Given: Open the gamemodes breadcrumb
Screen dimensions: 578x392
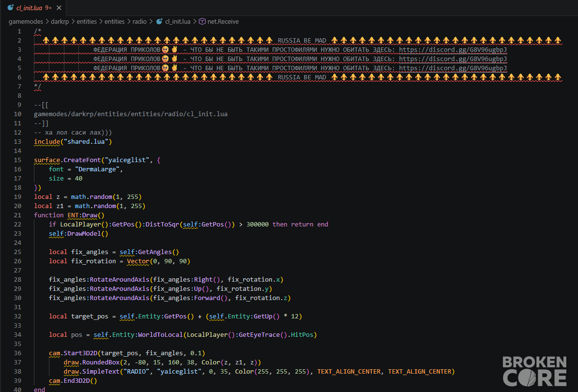Looking at the screenshot, I should (26, 21).
